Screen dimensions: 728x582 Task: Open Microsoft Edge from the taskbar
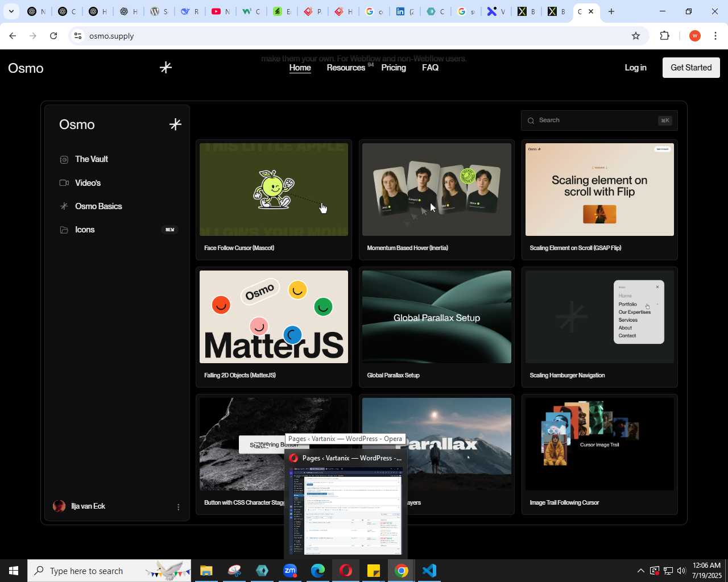(318, 571)
